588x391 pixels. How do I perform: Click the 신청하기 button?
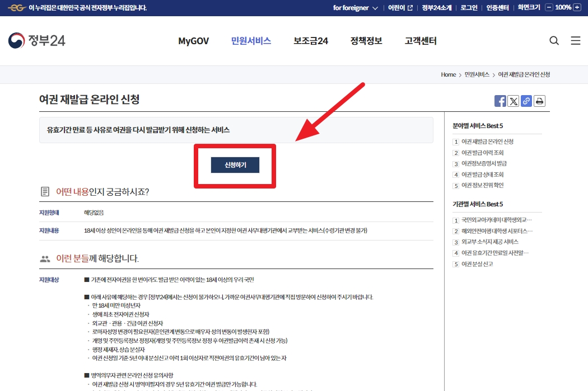(x=235, y=165)
